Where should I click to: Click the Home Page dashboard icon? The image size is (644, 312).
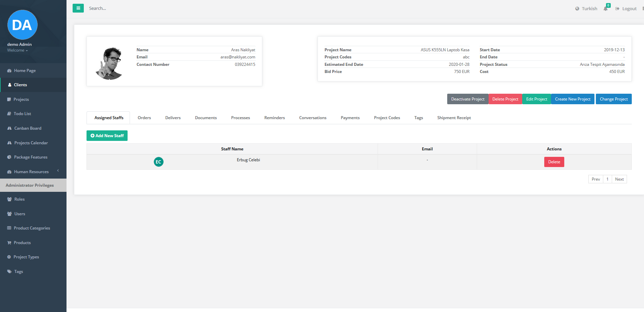9,71
